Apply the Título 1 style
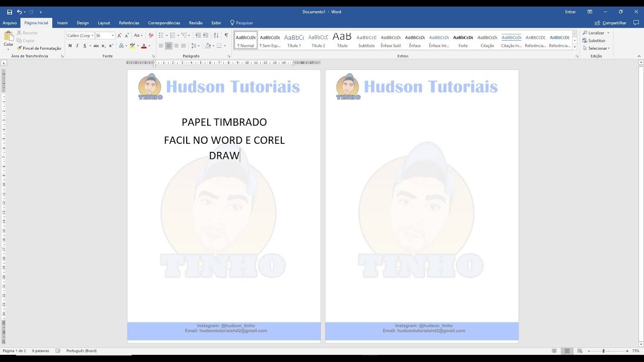644x362 pixels. [x=294, y=40]
